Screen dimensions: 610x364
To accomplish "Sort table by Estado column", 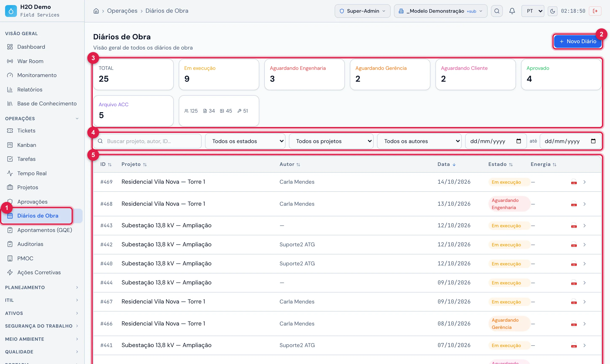I will (500, 164).
